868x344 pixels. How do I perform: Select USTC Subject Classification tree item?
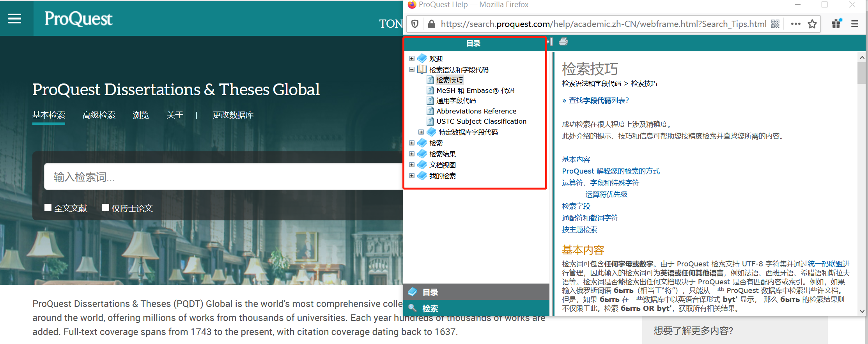481,121
